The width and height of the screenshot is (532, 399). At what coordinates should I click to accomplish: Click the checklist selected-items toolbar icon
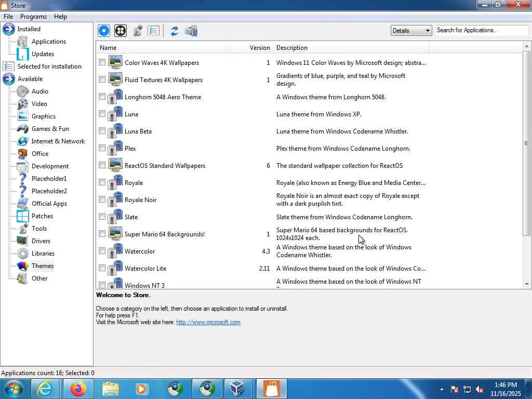tap(154, 31)
